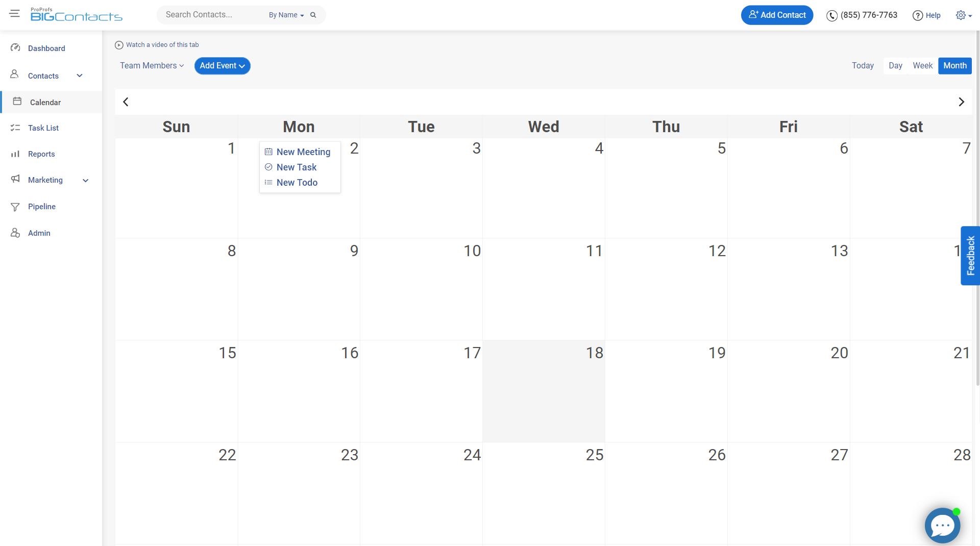Viewport: 980px width, 546px height.
Task: Click the BIGContacts logo
Action: point(77,15)
